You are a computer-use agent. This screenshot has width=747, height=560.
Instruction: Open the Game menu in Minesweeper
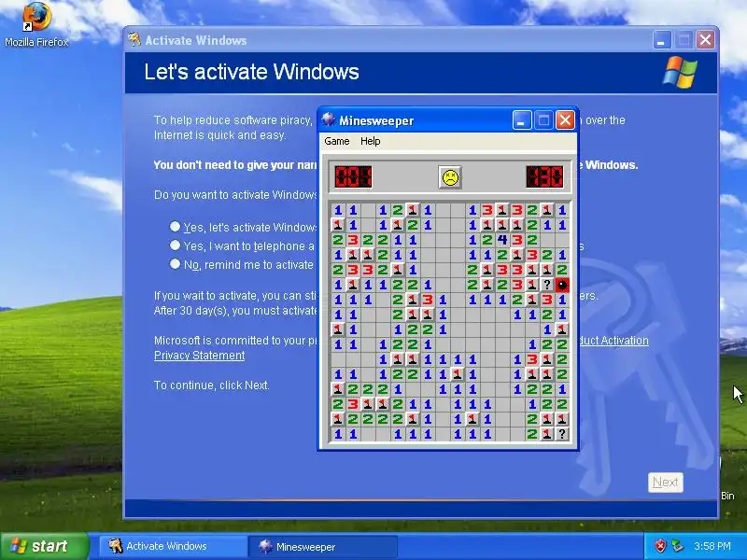(x=337, y=142)
